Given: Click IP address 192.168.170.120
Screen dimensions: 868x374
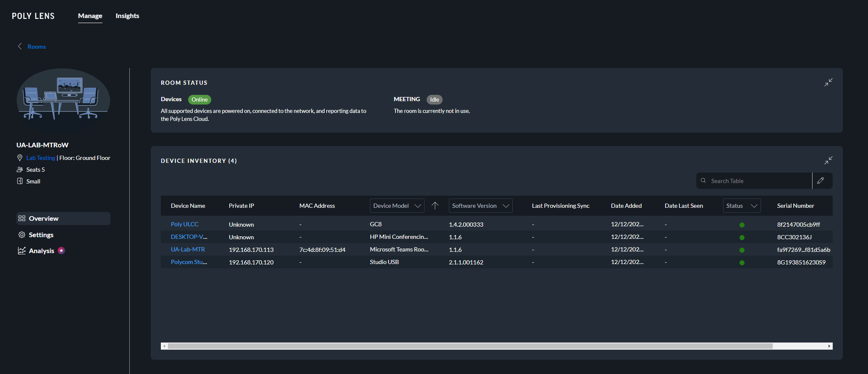Looking at the screenshot, I should [251, 262].
